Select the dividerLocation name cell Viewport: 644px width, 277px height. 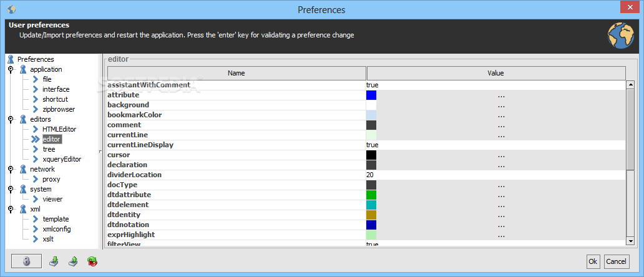tap(236, 175)
